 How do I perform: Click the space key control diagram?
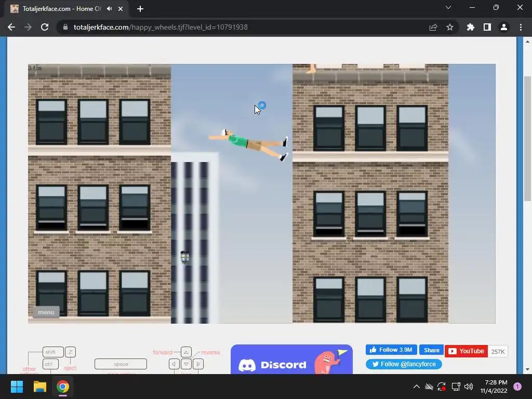pos(121,364)
